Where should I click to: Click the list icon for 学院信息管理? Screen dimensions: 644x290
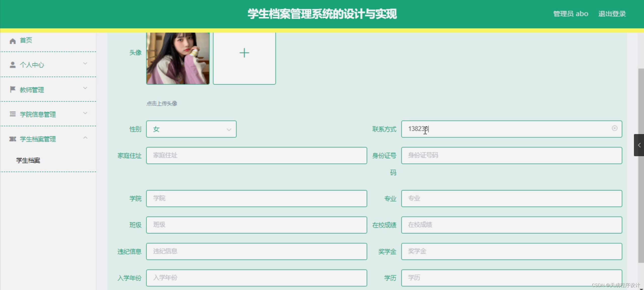coord(13,114)
